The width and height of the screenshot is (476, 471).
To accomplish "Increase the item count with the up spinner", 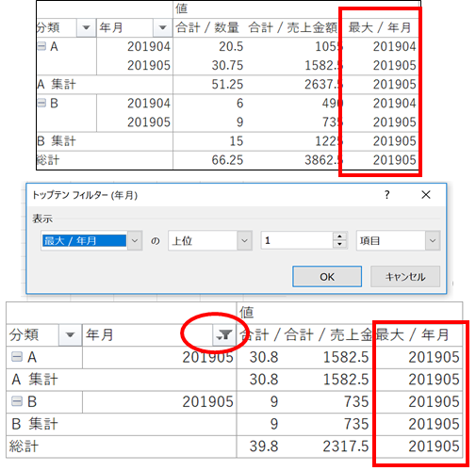I will pos(339,236).
